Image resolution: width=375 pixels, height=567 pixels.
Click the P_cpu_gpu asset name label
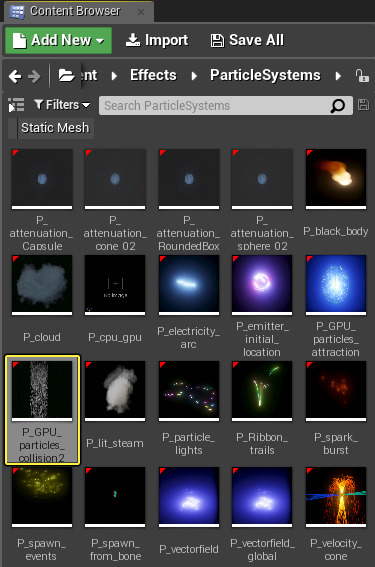click(x=115, y=337)
